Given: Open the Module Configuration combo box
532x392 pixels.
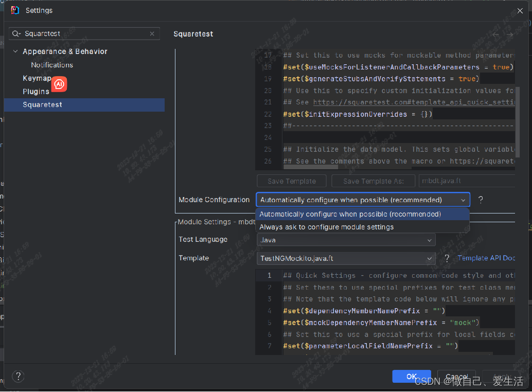Looking at the screenshot, I should click(363, 200).
